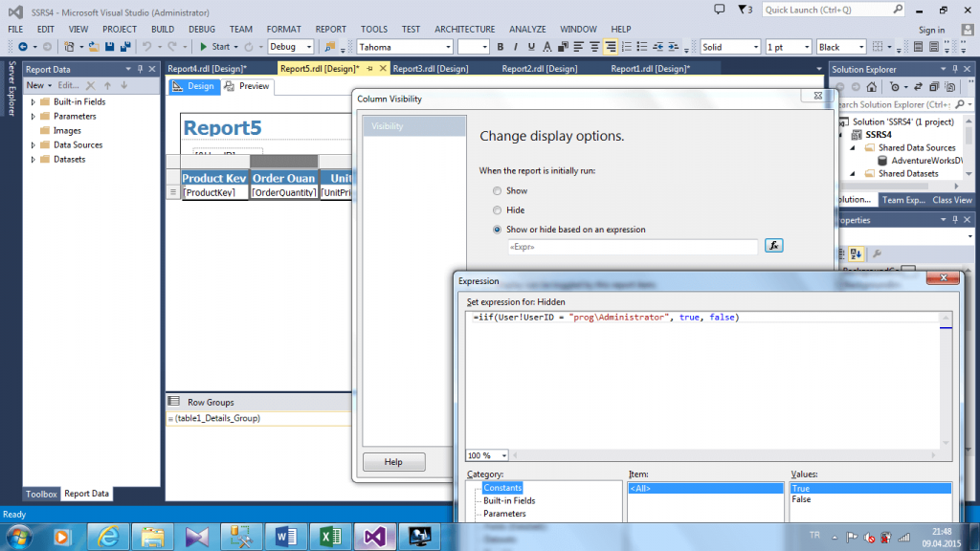This screenshot has width=980, height=551.
Task: Open notifications flag icon in title bar
Action: tap(745, 10)
